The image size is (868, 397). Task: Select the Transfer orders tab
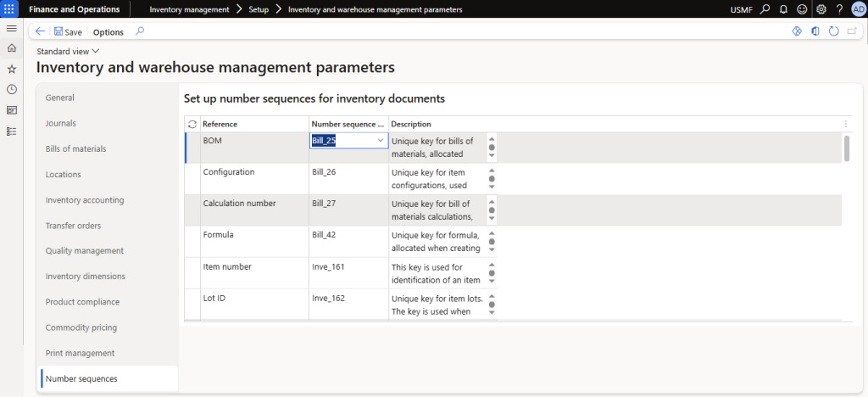73,226
